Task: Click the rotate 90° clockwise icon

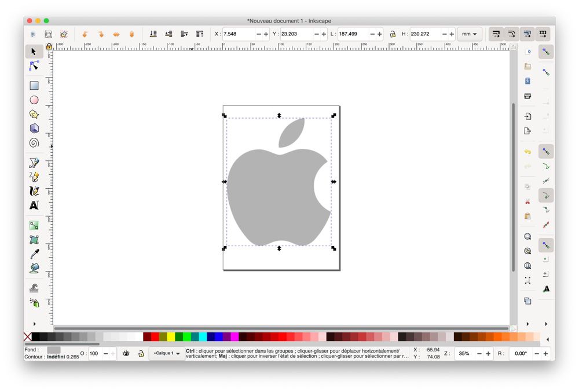Action: click(100, 34)
